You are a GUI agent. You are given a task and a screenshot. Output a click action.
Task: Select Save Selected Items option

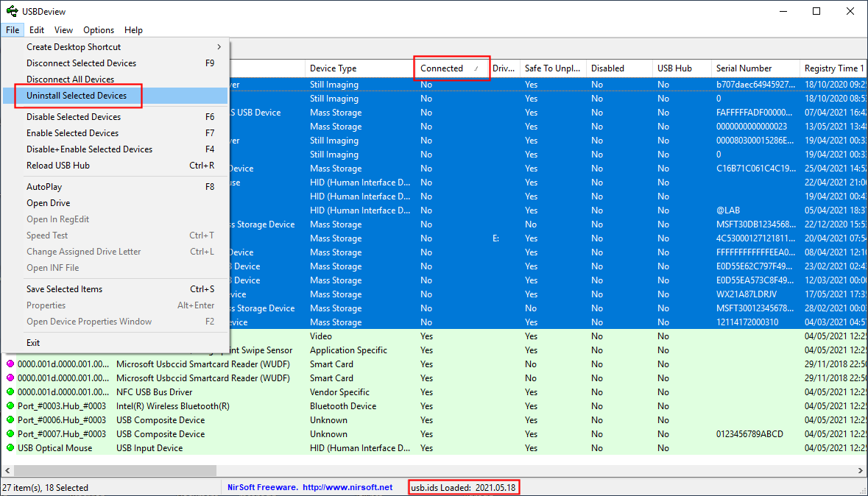[64, 289]
